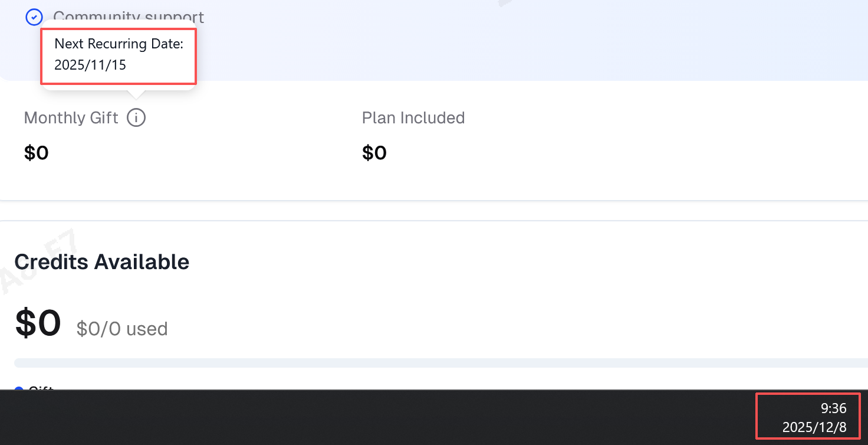868x445 pixels.
Task: Click the Monthly Gift info icon
Action: click(x=136, y=118)
